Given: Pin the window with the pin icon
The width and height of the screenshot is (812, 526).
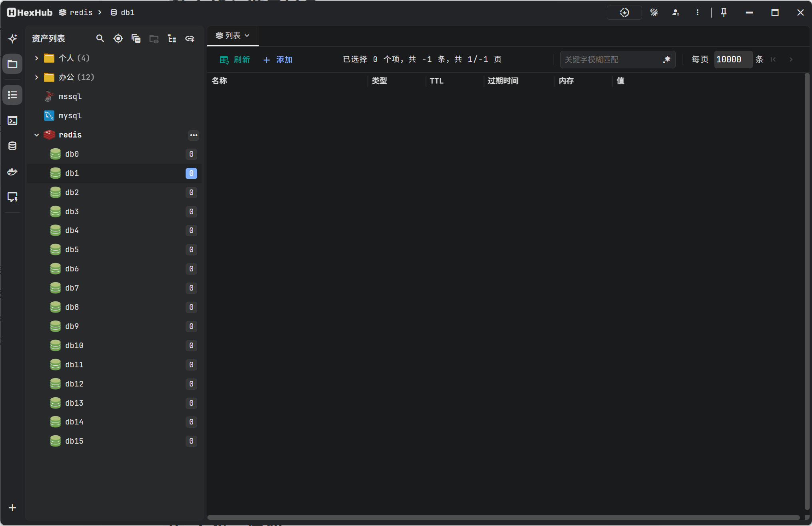Looking at the screenshot, I should (724, 12).
